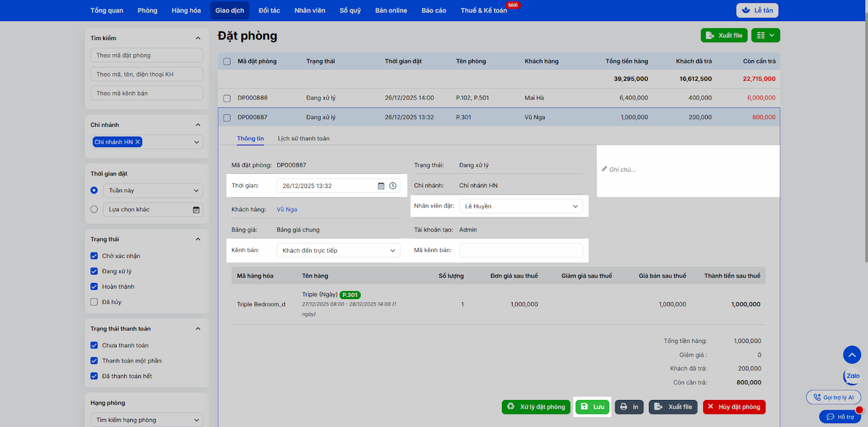The width and height of the screenshot is (868, 427).
Task: Open the Hàng hóa menu
Action: point(186,10)
